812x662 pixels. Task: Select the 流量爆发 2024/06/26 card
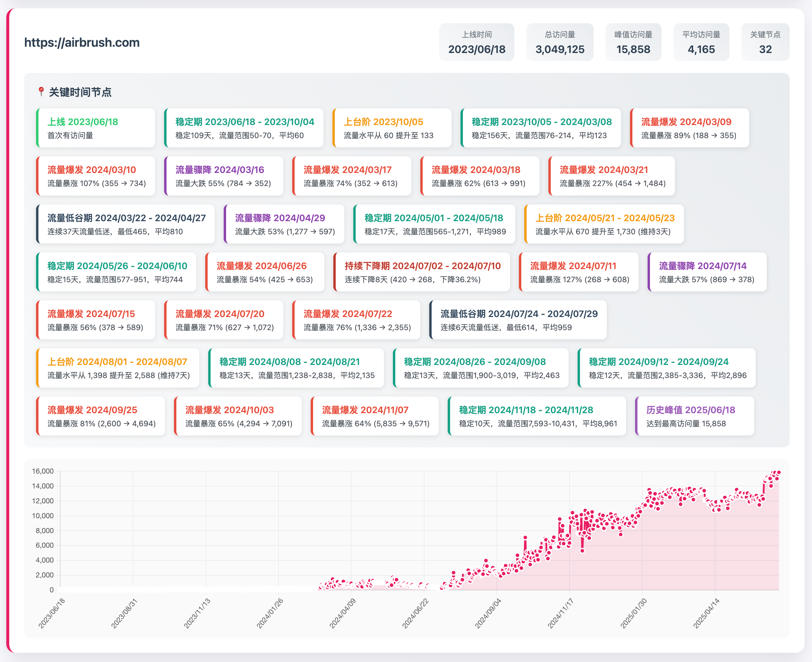[x=265, y=272]
